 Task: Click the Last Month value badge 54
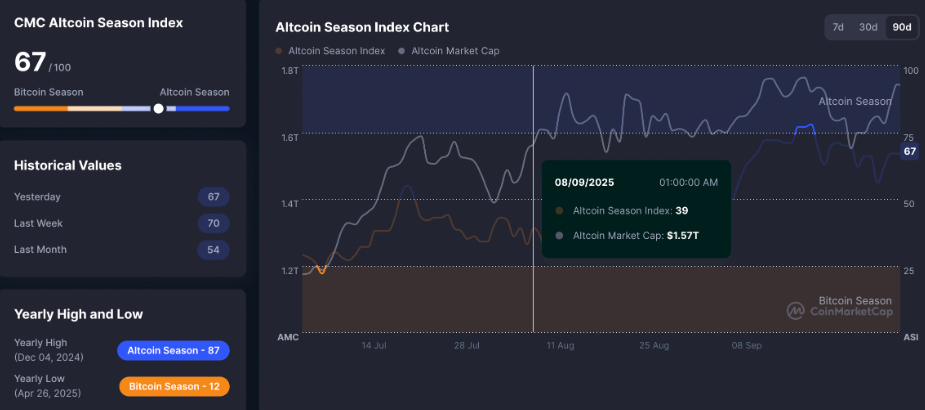[x=213, y=249]
